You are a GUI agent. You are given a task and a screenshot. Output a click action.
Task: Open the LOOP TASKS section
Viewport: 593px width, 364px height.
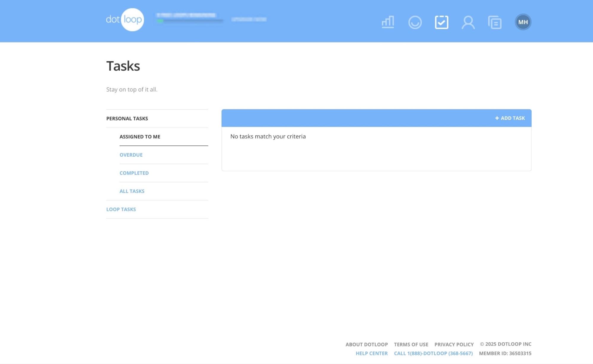[x=121, y=209]
